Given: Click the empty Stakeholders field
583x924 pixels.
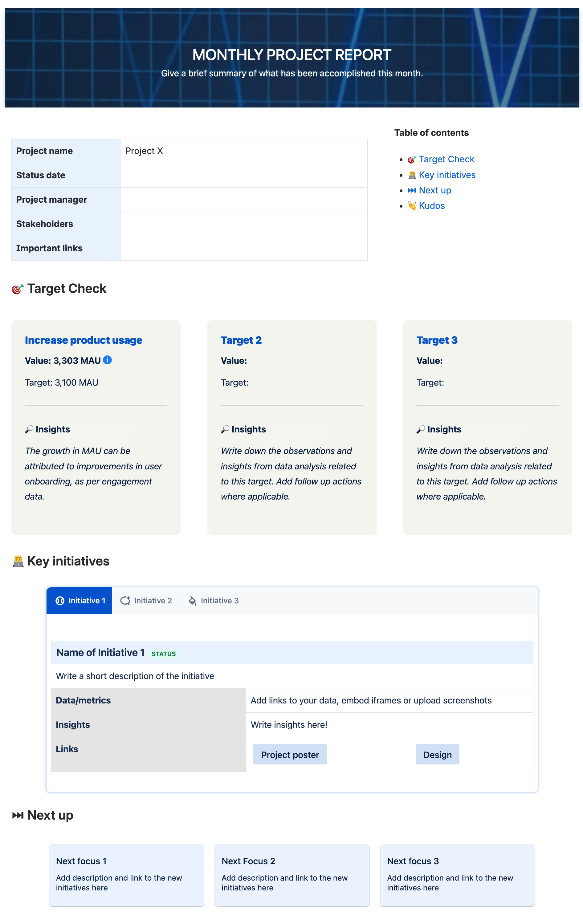Looking at the screenshot, I should 244,224.
